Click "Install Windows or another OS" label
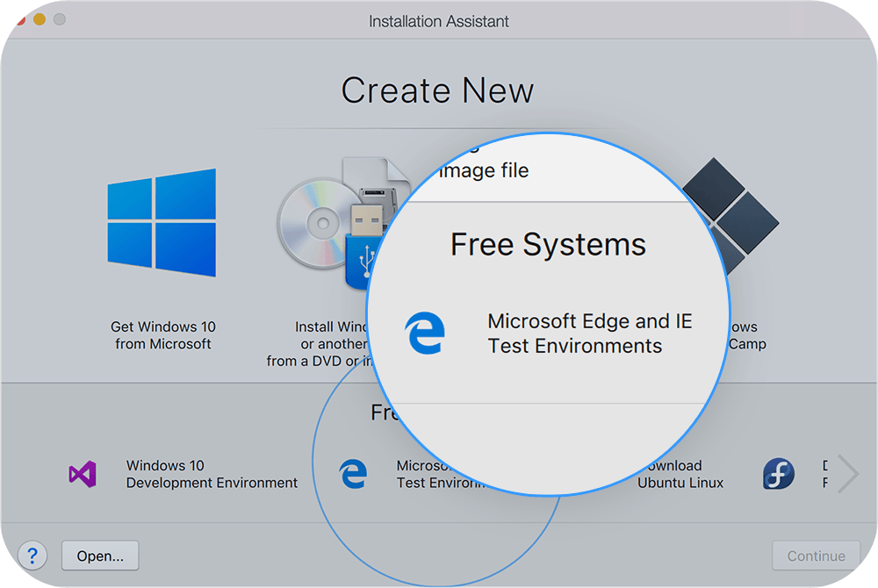The height and width of the screenshot is (588, 878). tap(320, 343)
